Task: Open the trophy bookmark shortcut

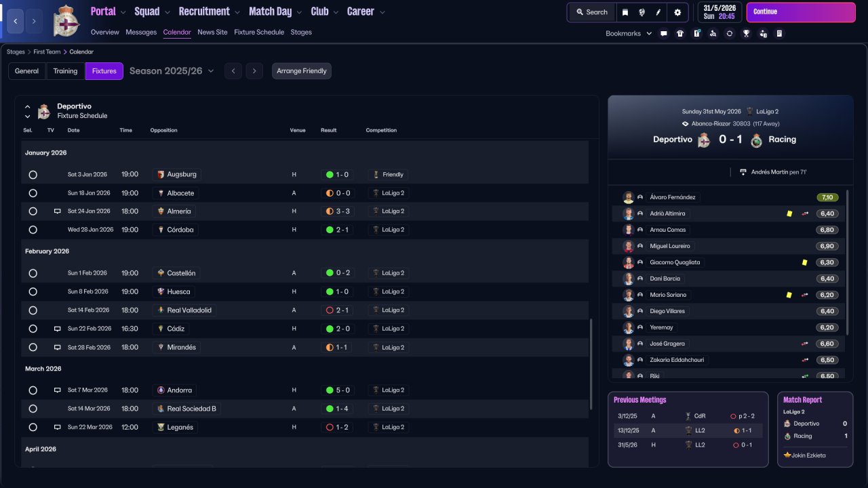Action: point(746,33)
